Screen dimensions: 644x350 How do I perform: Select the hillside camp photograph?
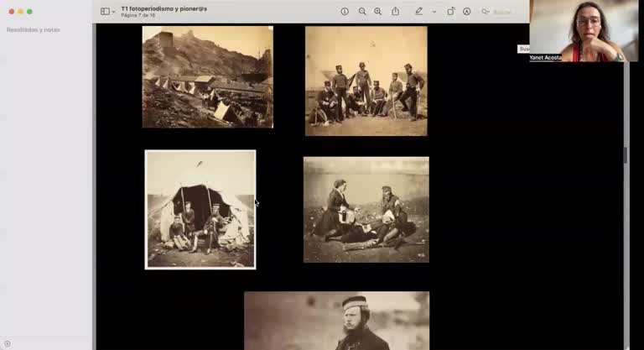pyautogui.click(x=207, y=76)
